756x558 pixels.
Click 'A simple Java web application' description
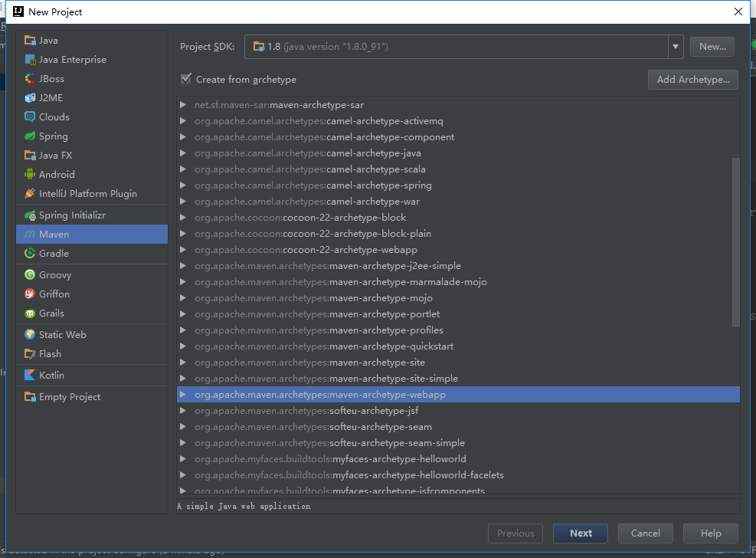(244, 507)
